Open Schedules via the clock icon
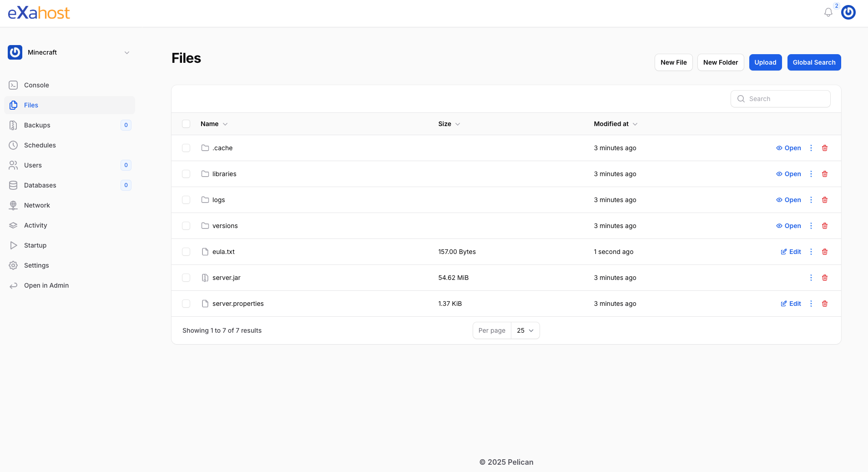Image resolution: width=868 pixels, height=472 pixels. click(14, 145)
